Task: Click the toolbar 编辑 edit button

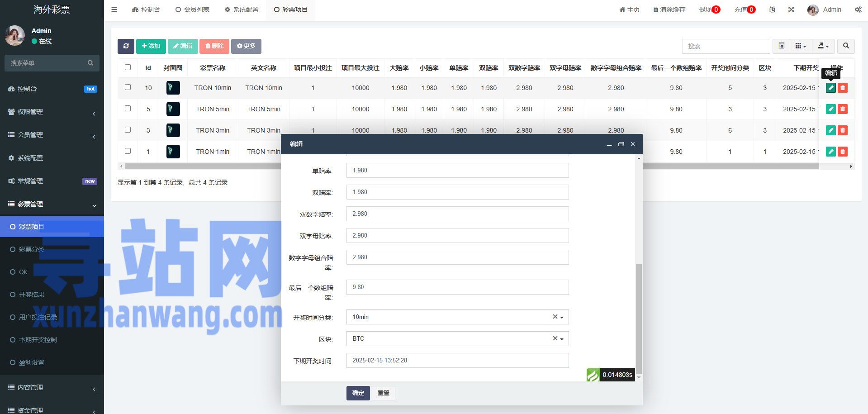Action: (x=183, y=46)
